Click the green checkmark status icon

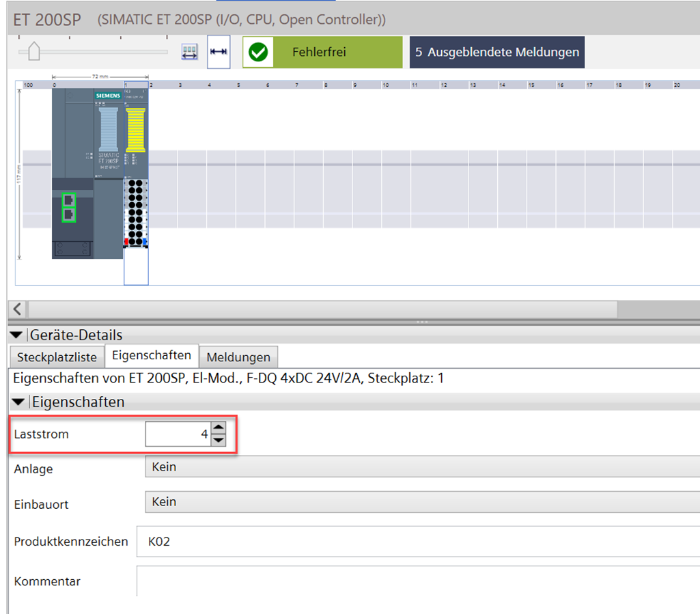258,53
